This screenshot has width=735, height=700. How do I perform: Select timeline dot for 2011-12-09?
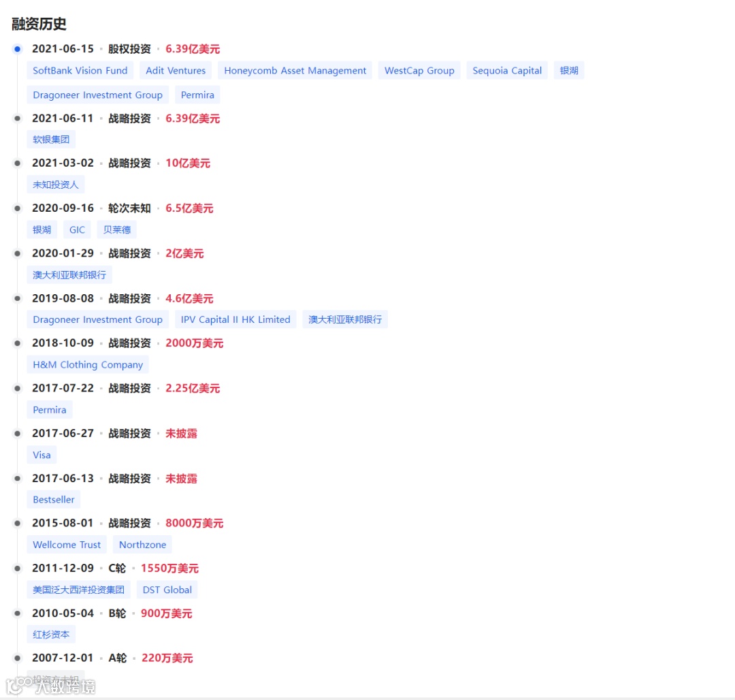[17, 569]
